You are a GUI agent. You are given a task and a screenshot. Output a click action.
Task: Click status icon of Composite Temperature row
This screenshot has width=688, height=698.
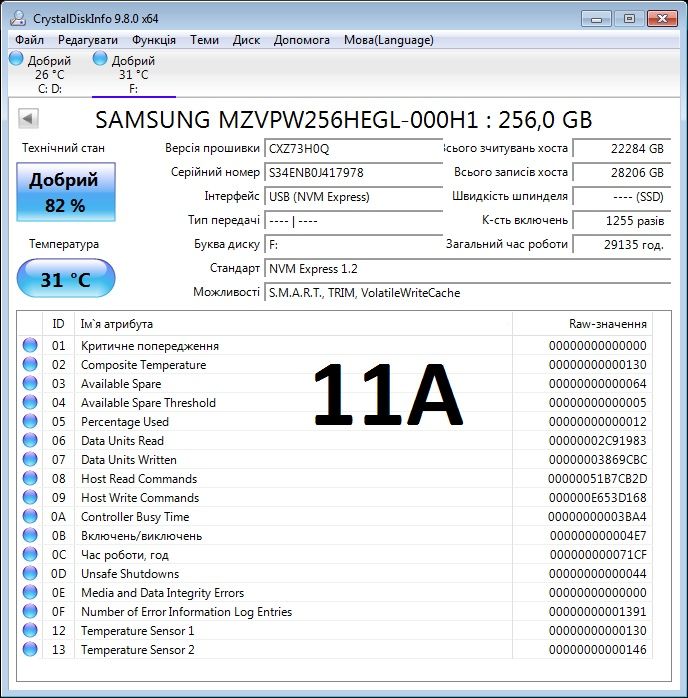coord(30,364)
